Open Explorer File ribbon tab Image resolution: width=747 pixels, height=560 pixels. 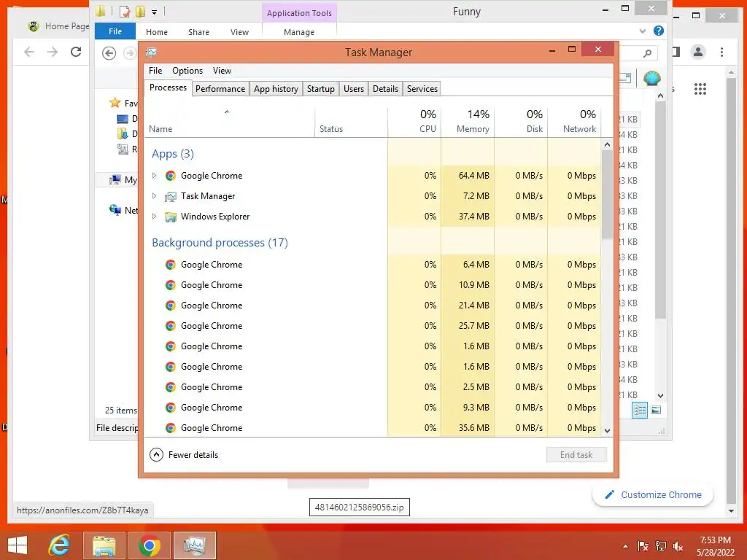pos(115,31)
